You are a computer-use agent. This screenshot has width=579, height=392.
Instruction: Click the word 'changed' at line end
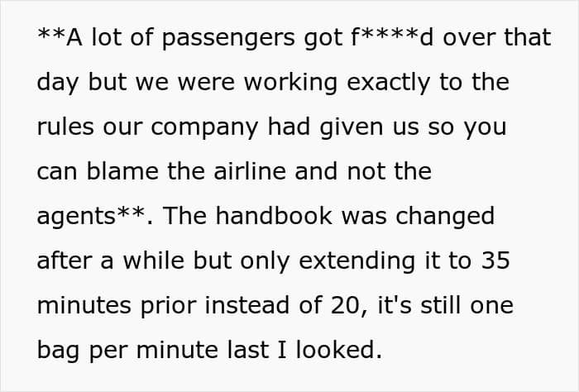(445, 218)
